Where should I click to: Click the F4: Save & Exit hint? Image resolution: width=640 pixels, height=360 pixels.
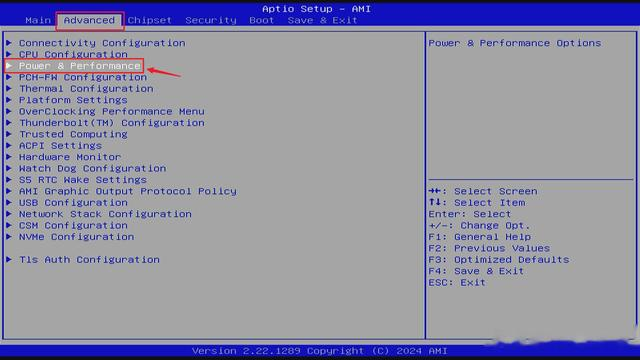click(476, 271)
